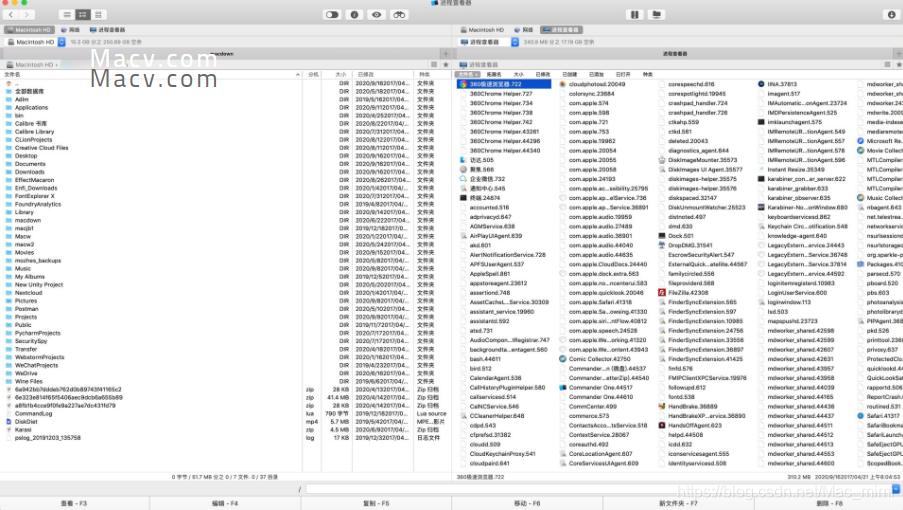Screen dimensions: 903x510
Task: Select Macintosh HD drive button, right panel
Action: pos(482,29)
